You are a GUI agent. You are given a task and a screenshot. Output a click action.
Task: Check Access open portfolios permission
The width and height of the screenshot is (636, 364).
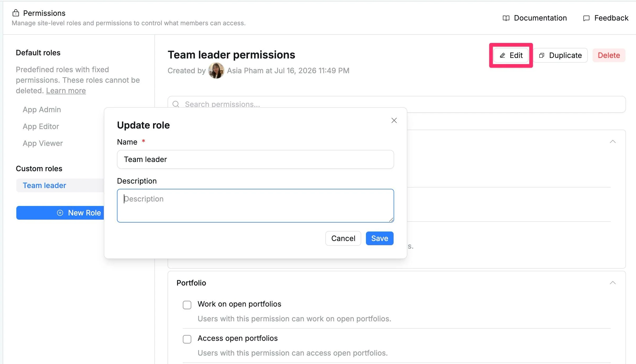(187, 339)
